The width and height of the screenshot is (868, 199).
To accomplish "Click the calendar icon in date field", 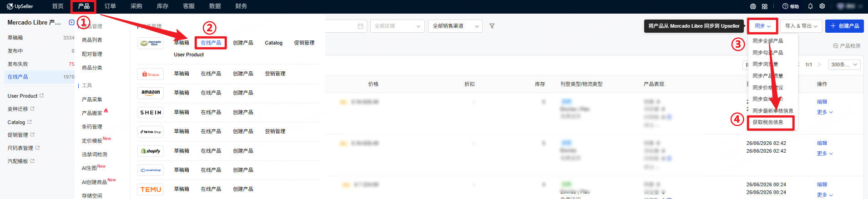I will [x=360, y=26].
